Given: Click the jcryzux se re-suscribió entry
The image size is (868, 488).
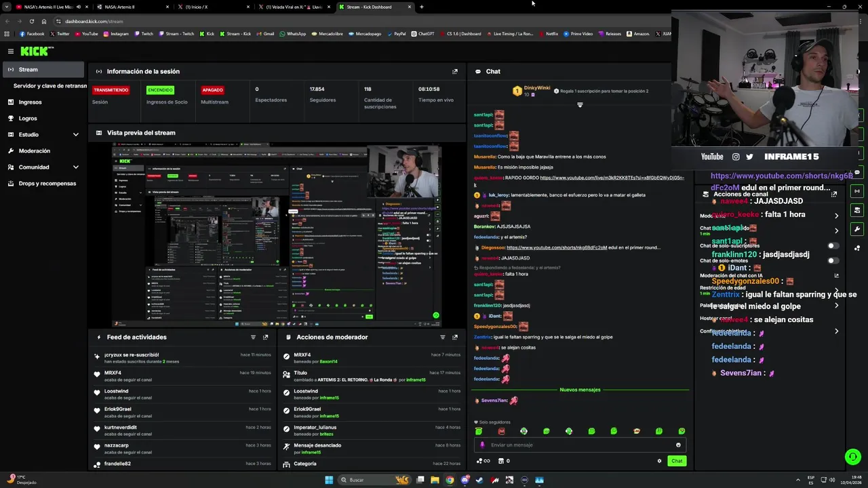Looking at the screenshot, I should 182,358.
